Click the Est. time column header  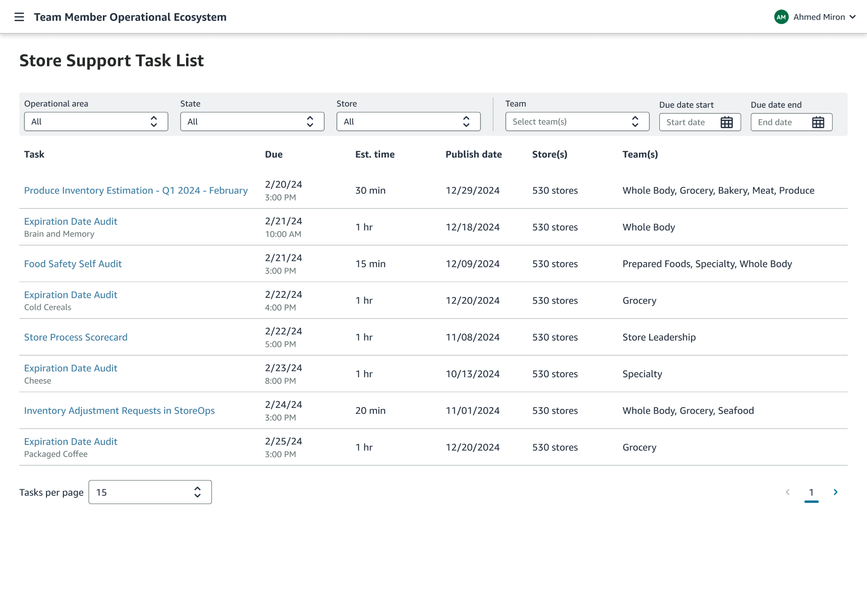(375, 154)
